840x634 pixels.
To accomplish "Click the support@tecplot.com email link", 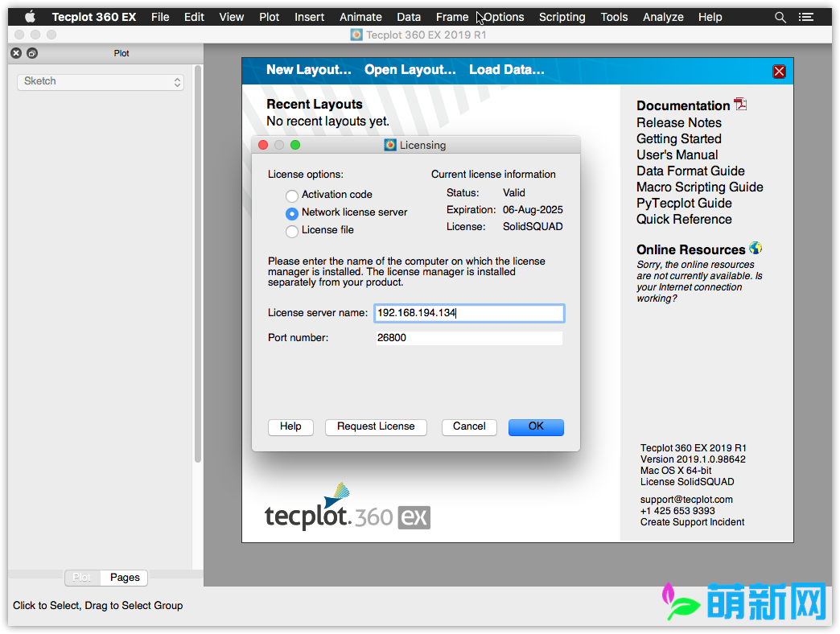I will (x=686, y=500).
